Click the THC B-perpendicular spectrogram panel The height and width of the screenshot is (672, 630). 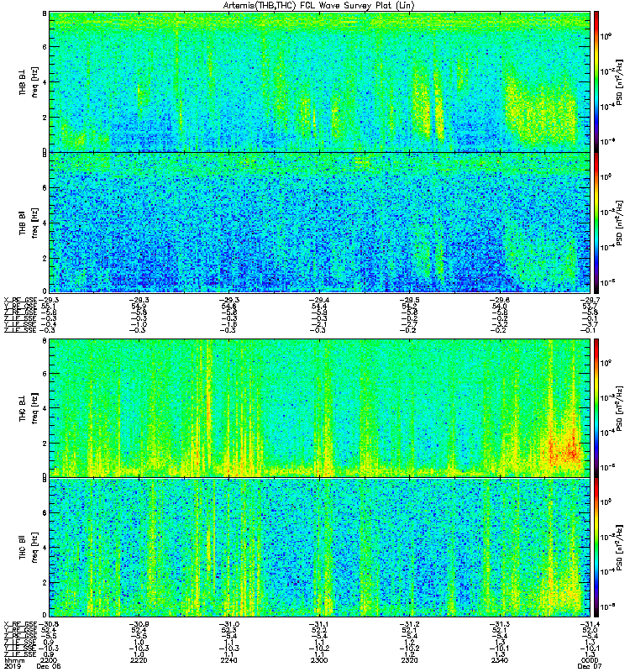point(320,408)
